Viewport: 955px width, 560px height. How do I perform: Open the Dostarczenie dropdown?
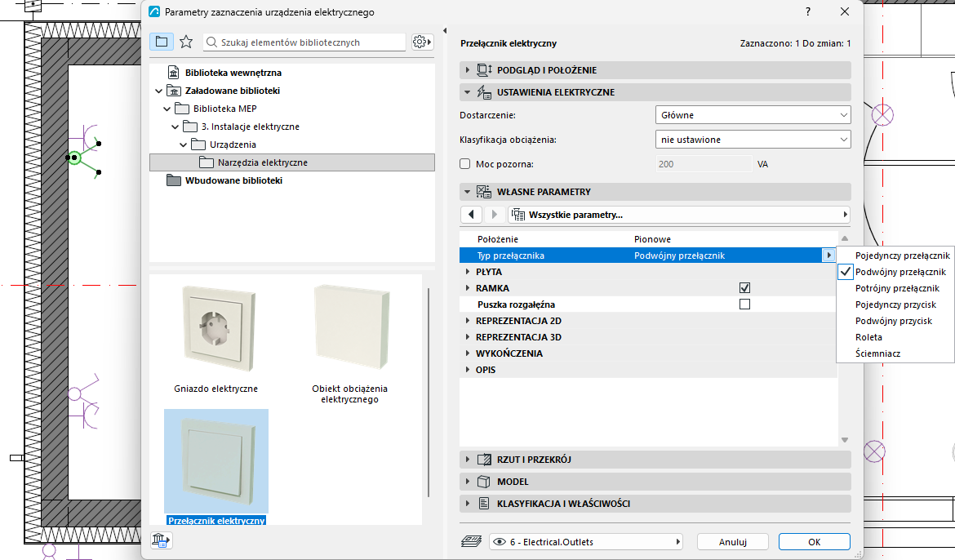[x=753, y=114]
